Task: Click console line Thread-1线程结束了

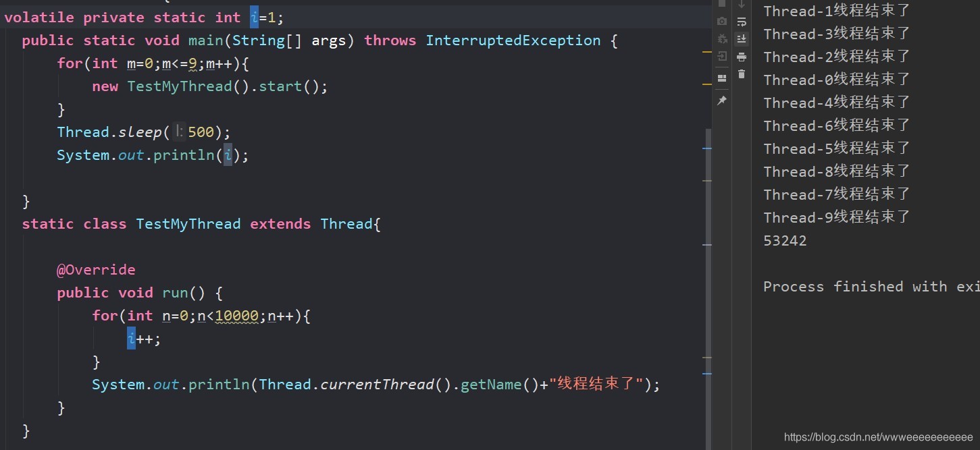Action: (837, 11)
